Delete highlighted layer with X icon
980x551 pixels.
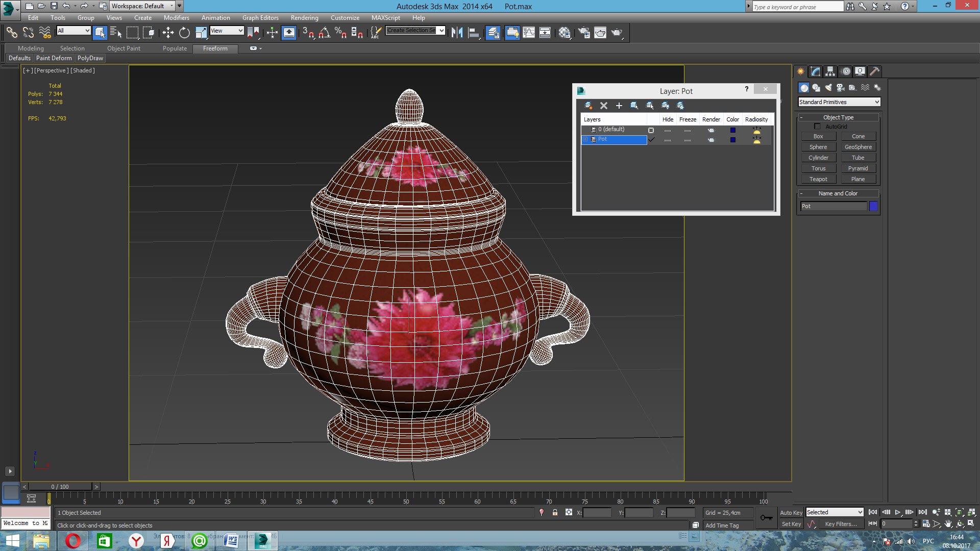604,106
